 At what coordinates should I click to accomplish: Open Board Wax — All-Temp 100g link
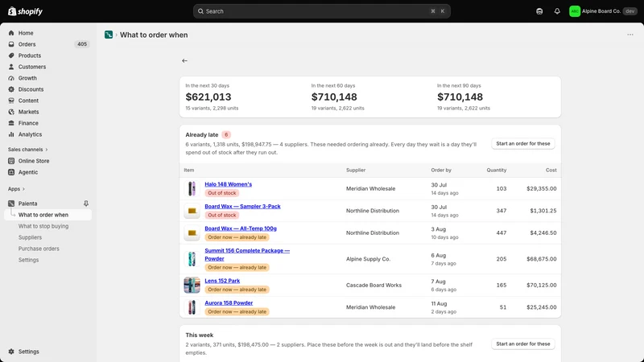pyautogui.click(x=241, y=228)
